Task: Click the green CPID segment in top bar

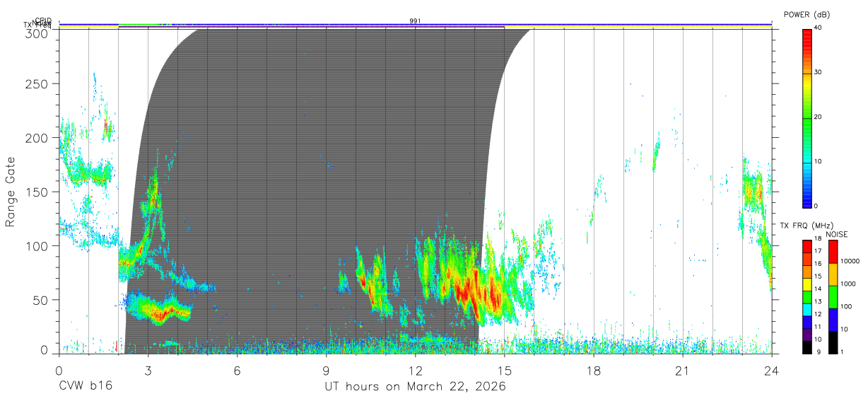Action: [x=138, y=24]
